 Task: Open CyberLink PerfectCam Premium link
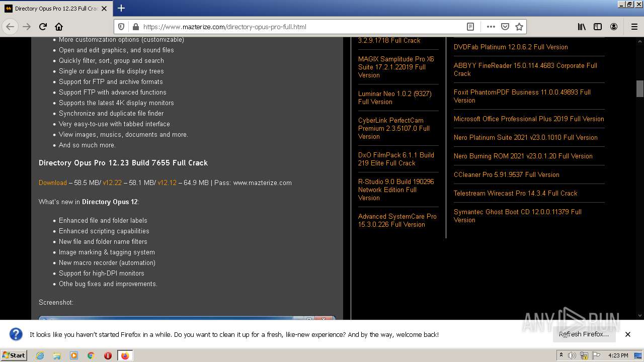(394, 128)
